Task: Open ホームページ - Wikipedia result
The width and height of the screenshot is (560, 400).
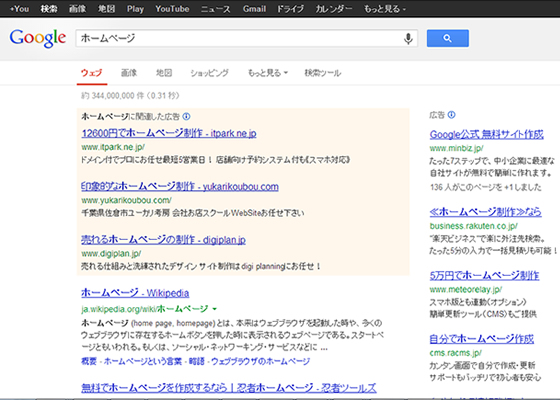Action: click(135, 293)
